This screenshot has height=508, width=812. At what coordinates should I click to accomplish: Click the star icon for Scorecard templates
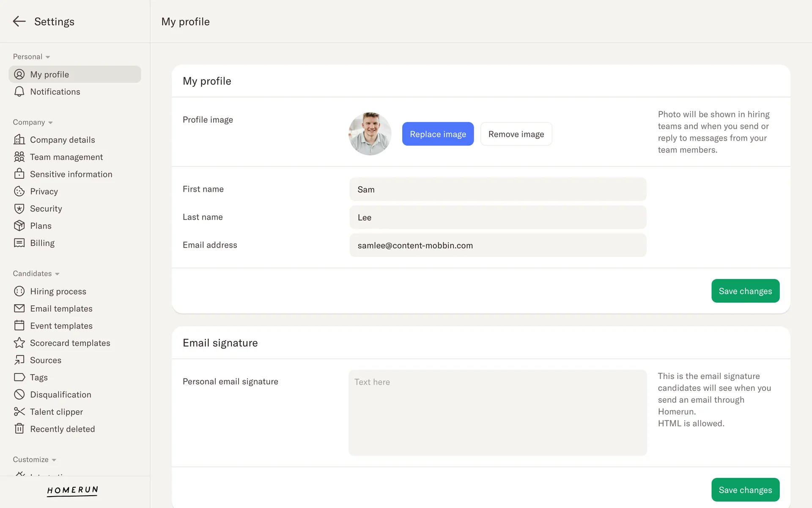(19, 342)
